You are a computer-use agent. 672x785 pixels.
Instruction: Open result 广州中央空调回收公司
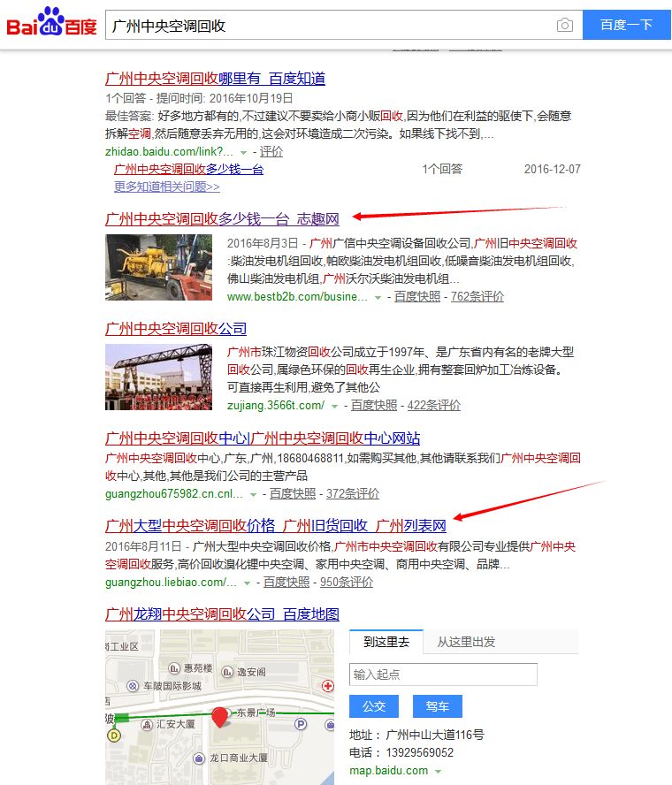click(x=176, y=329)
